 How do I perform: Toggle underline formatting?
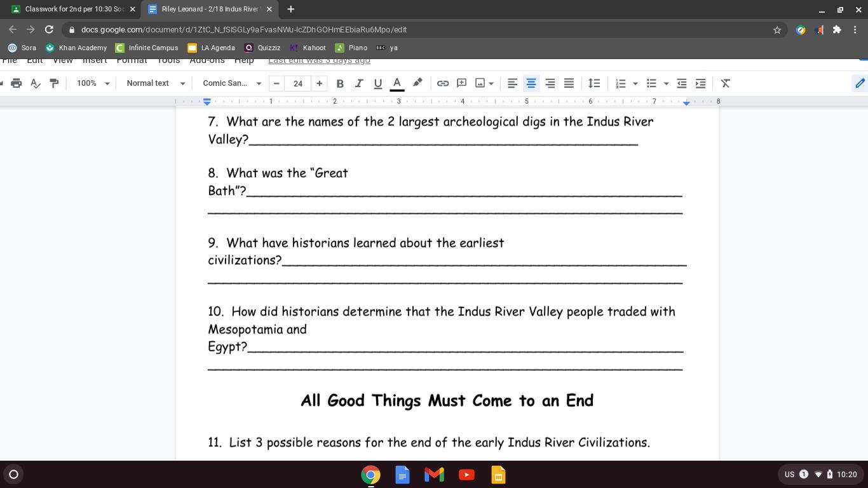tap(378, 83)
